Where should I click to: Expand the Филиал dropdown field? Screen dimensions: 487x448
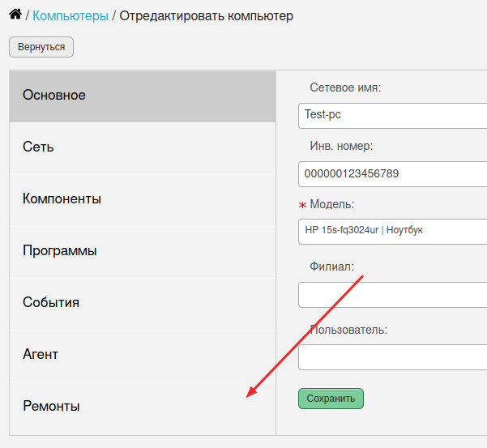[392, 295]
